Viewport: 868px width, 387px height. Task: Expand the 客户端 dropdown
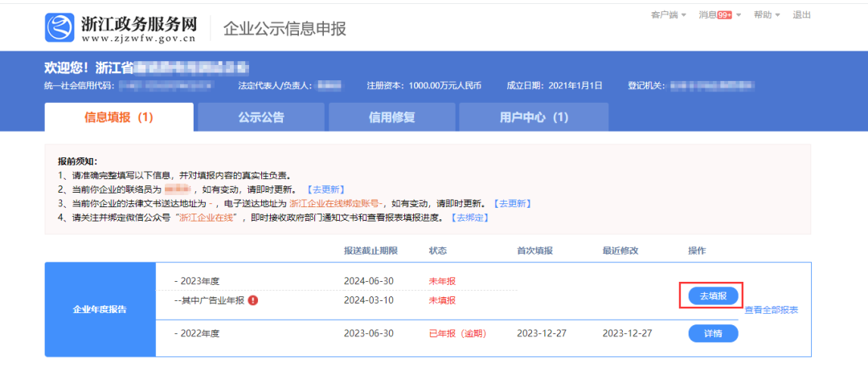669,15
